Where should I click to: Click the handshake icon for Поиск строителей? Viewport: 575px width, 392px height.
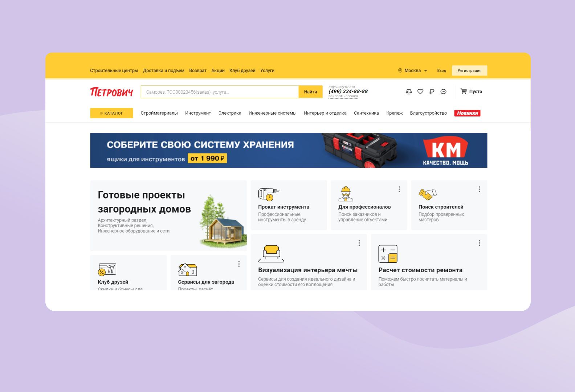(x=427, y=194)
